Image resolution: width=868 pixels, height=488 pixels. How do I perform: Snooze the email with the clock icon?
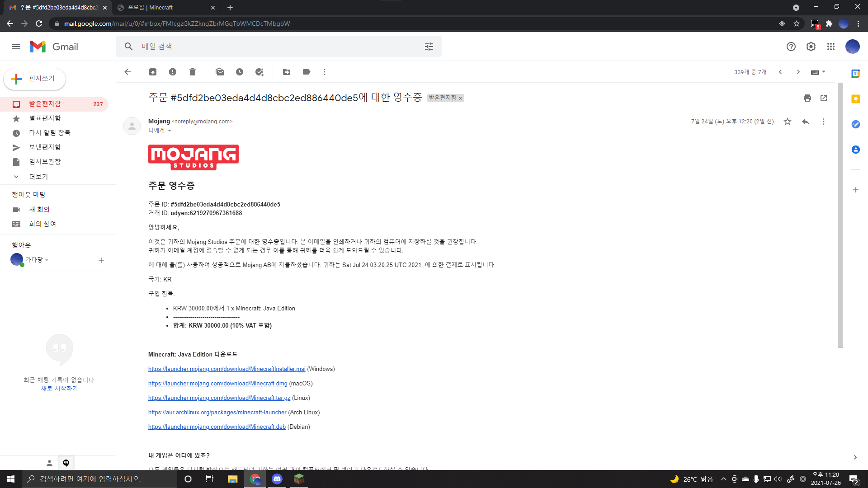pyautogui.click(x=240, y=72)
